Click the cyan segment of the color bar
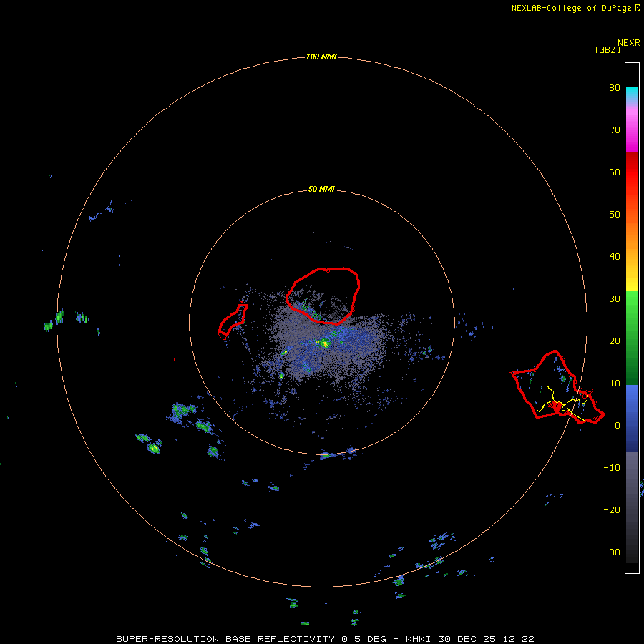This screenshot has width=644, height=644. pos(632,94)
